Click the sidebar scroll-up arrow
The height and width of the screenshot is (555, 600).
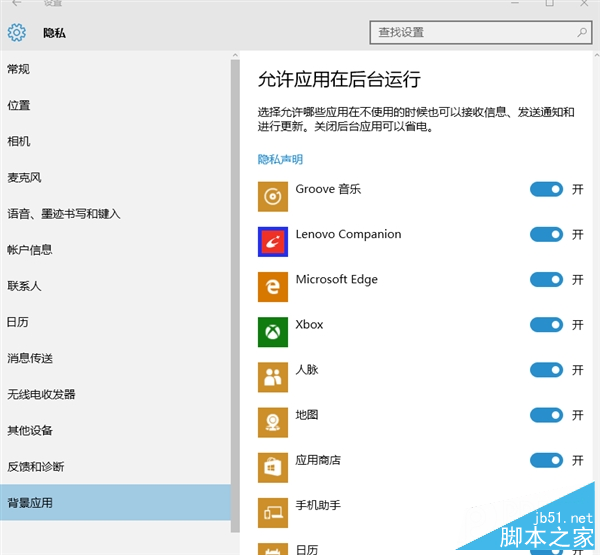tap(235, 55)
